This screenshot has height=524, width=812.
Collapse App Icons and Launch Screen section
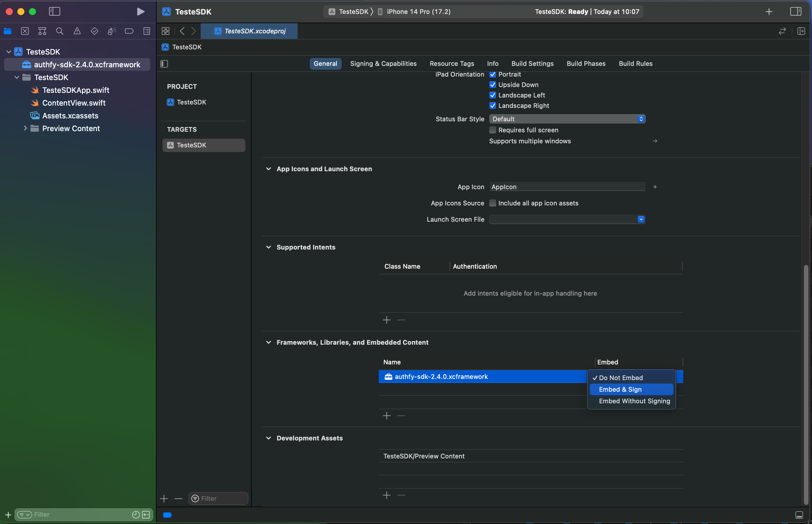point(269,169)
